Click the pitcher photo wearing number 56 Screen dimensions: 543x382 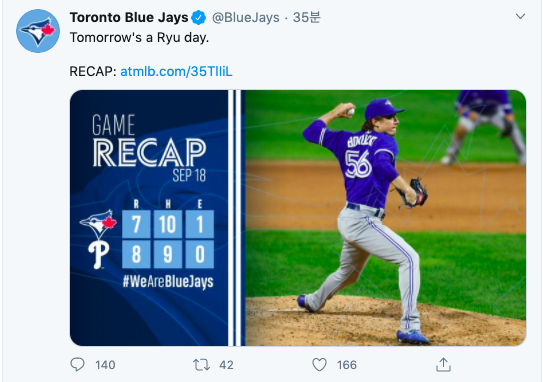[x=385, y=218]
